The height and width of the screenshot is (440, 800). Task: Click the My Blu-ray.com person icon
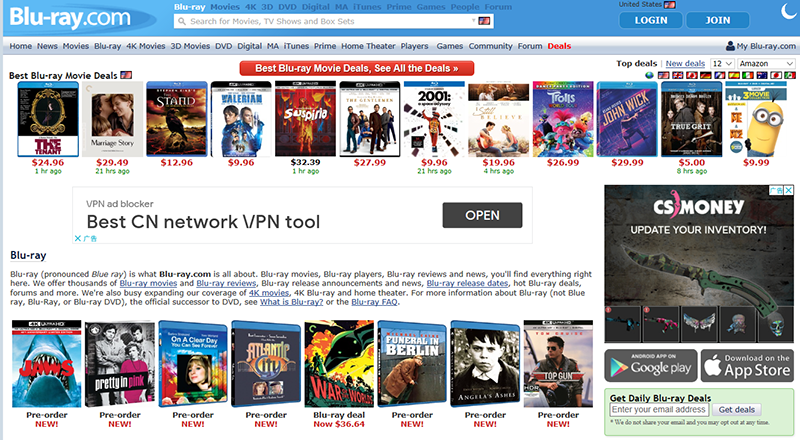(x=730, y=46)
